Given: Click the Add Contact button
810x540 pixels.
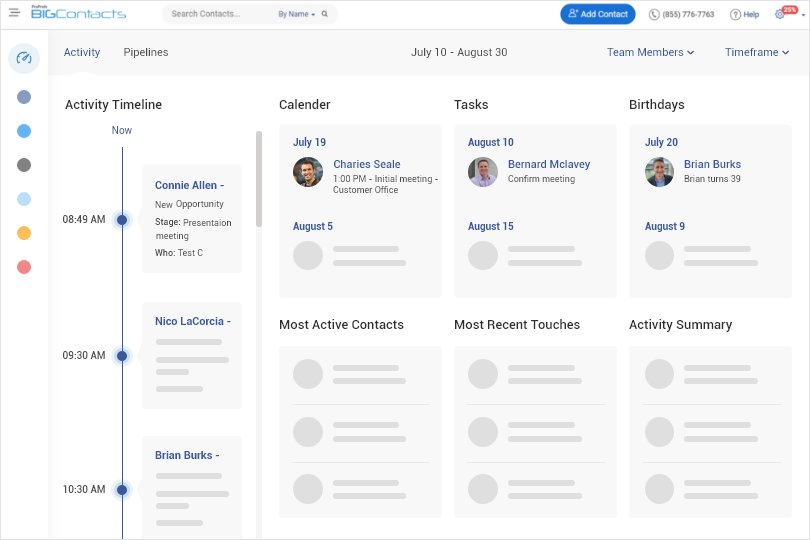Looking at the screenshot, I should point(598,14).
